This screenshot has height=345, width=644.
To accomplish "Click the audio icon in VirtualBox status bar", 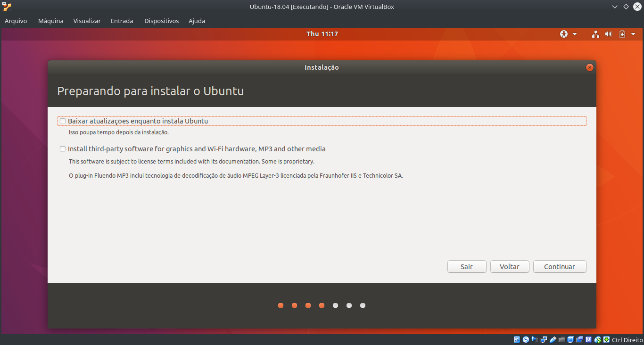I will 535,339.
